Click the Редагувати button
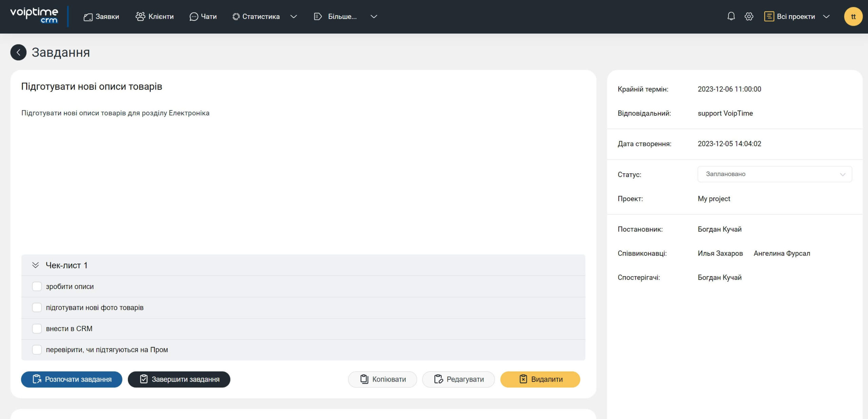Image resolution: width=868 pixels, height=419 pixels. (458, 379)
